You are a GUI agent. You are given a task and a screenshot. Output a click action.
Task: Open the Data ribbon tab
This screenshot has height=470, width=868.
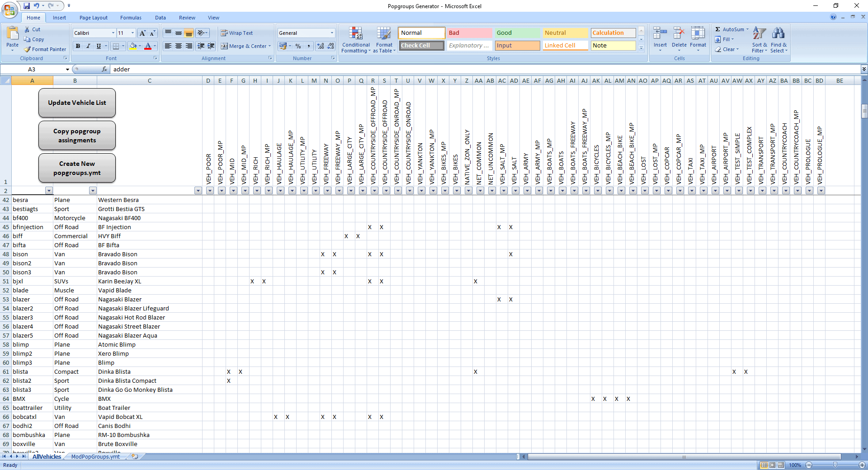click(x=160, y=18)
